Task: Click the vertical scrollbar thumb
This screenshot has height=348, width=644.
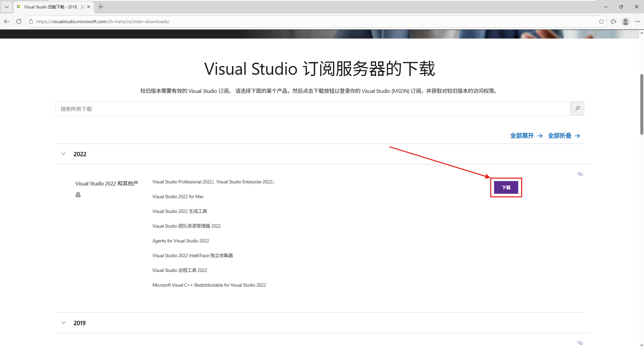Action: tap(642, 104)
